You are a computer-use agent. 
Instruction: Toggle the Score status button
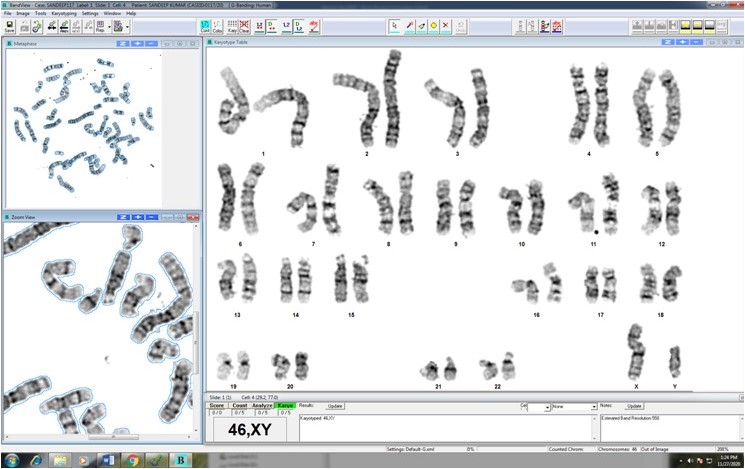click(216, 405)
